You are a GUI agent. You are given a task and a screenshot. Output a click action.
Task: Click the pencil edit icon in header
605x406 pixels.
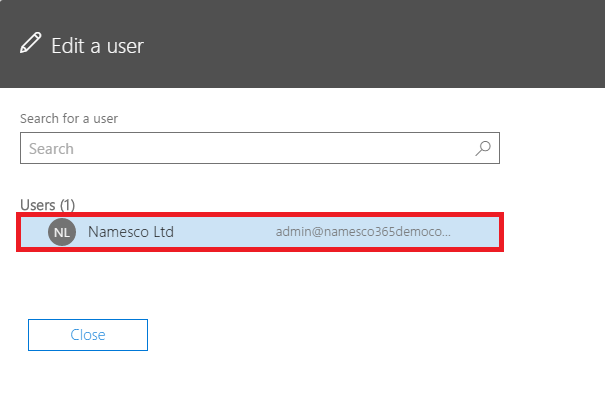(30, 43)
